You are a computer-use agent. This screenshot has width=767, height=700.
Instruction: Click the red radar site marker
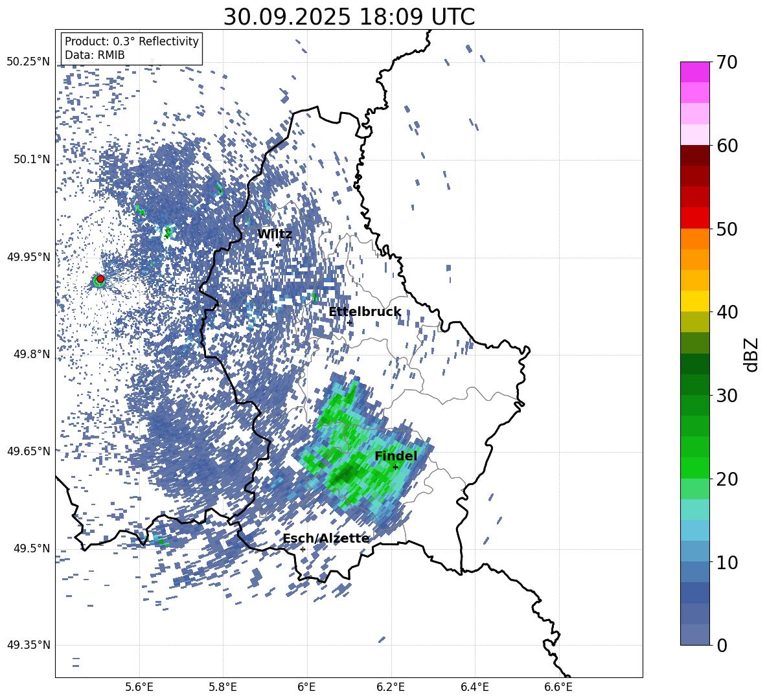[100, 279]
